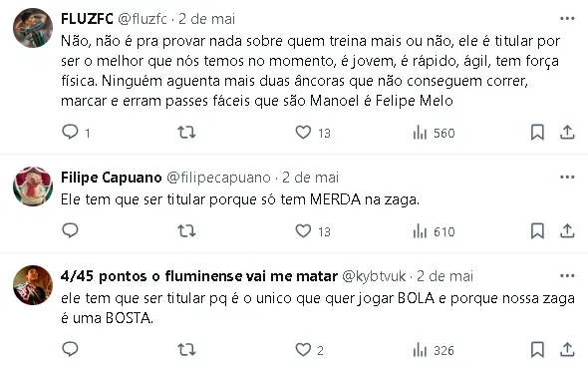
Task: Like Filipe Capuano's tweet
Action: [x=303, y=231]
